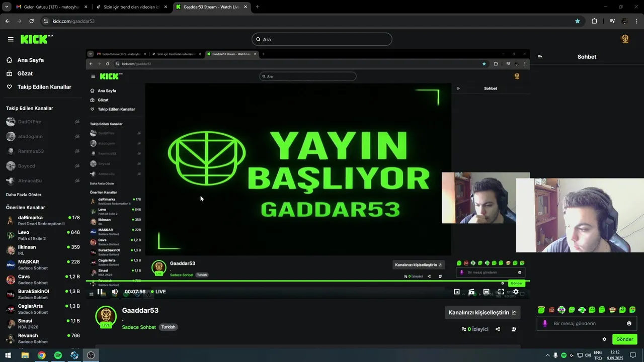
Task: Open OBS Studio from taskbar
Action: click(x=91, y=355)
